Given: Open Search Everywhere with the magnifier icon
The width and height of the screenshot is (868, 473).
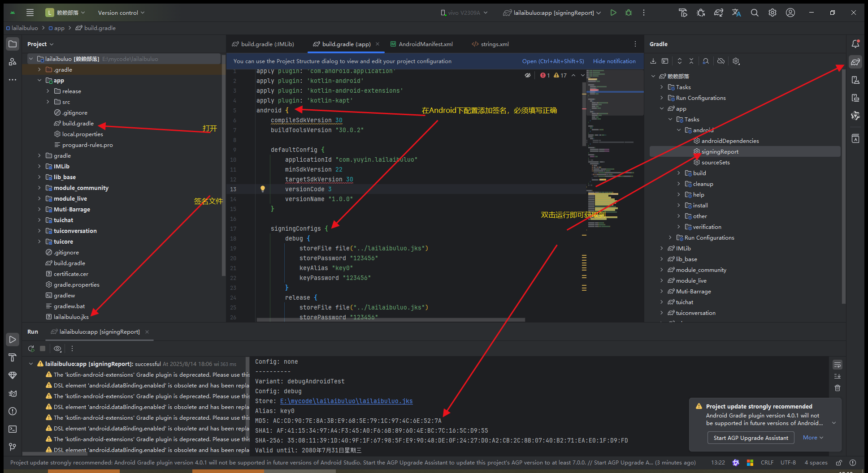Looking at the screenshot, I should 755,13.
